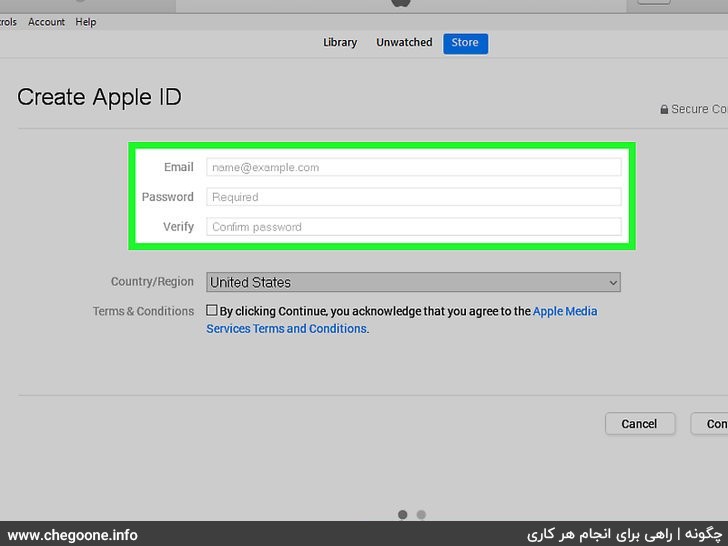Select the Store tab
Viewport: 728px width, 546px height.
(x=465, y=43)
